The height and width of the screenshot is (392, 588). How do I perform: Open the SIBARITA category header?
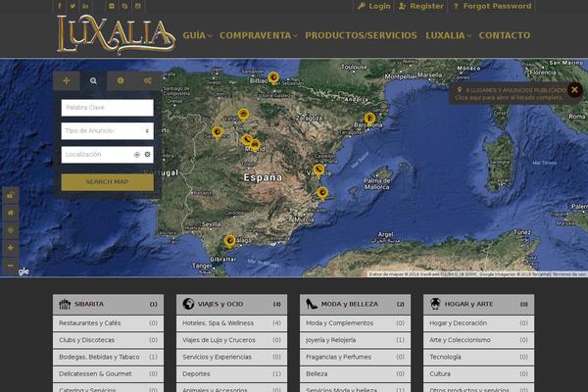[108, 304]
